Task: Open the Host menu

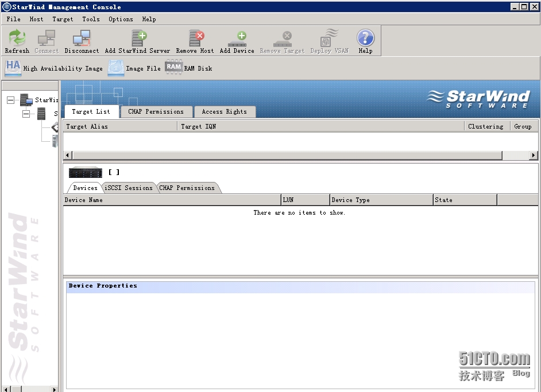Action: tap(36, 20)
